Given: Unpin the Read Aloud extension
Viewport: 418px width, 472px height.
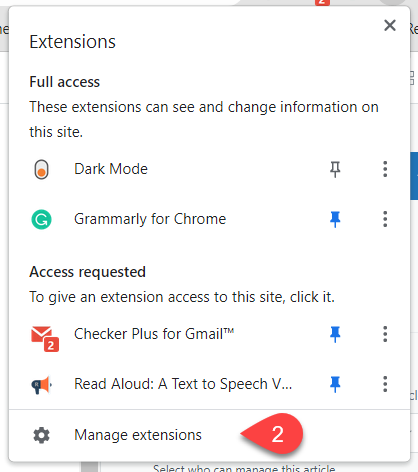Looking at the screenshot, I should [x=335, y=384].
